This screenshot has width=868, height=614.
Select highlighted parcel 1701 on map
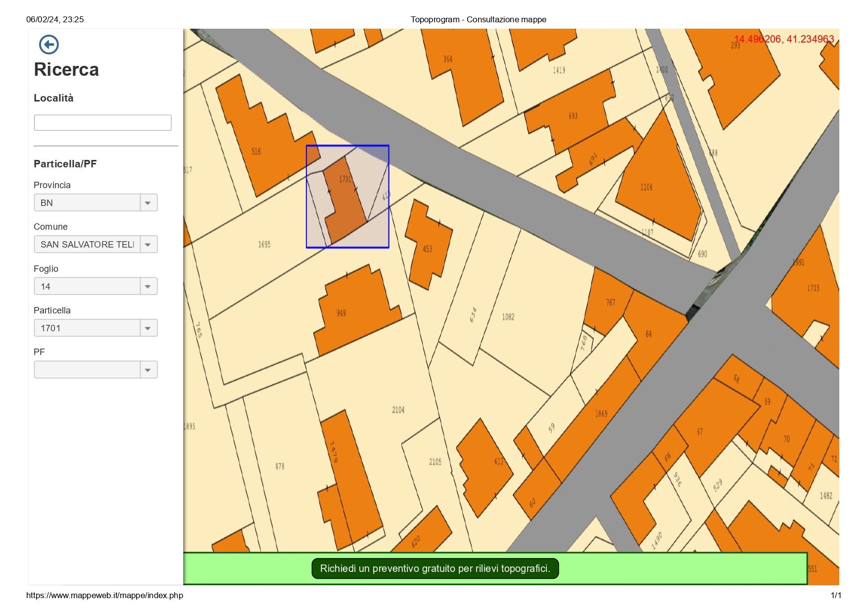click(x=345, y=201)
